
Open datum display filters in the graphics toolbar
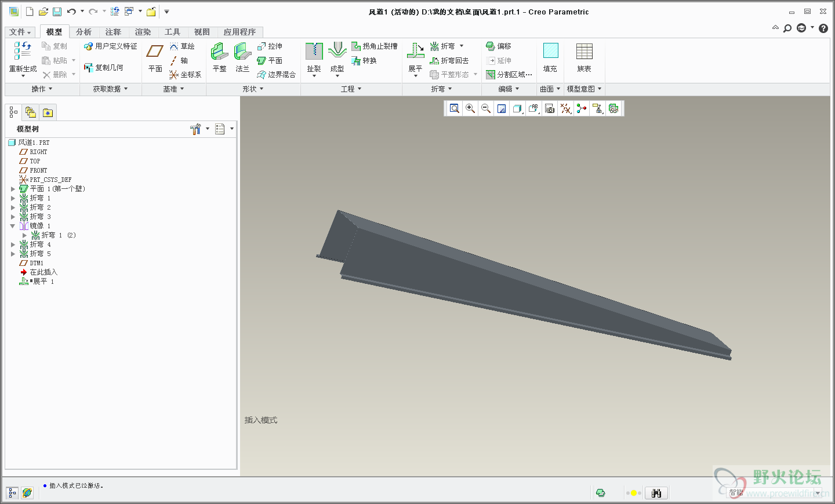[x=566, y=108]
